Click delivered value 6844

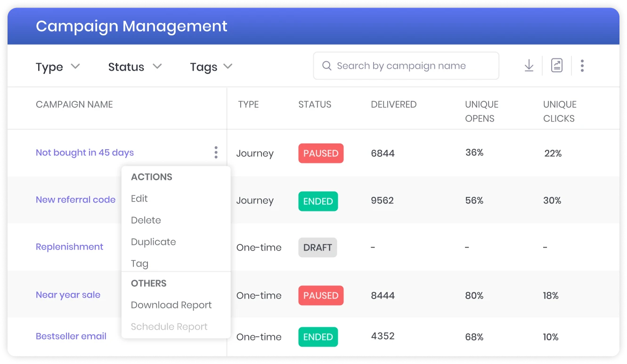(x=383, y=154)
